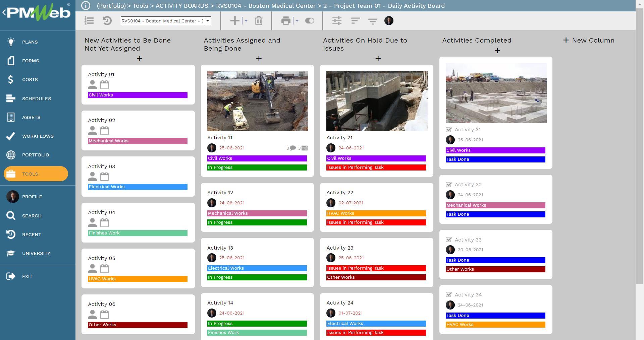644x340 pixels.
Task: Open the Activity 11 excavation photo thumbnail
Action: pyautogui.click(x=258, y=101)
